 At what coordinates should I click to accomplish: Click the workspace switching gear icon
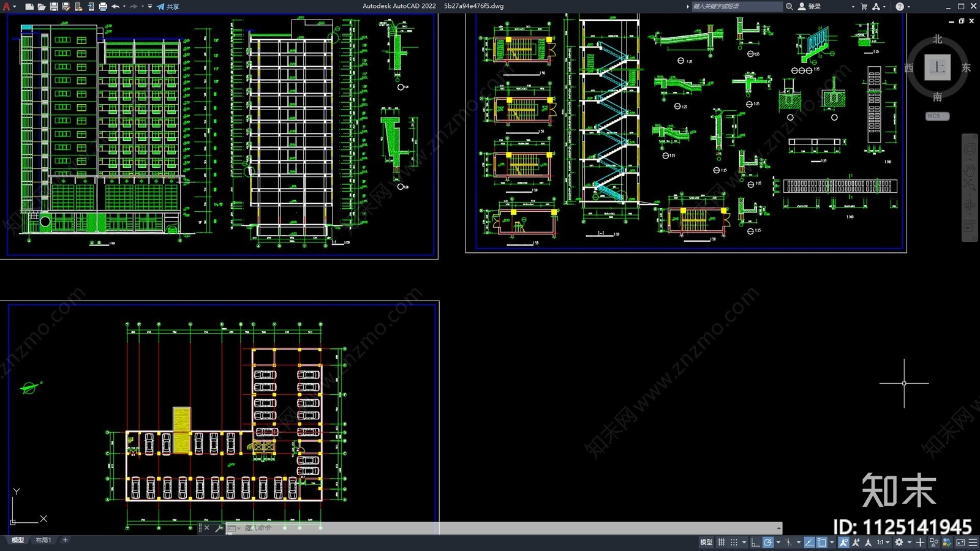point(899,542)
